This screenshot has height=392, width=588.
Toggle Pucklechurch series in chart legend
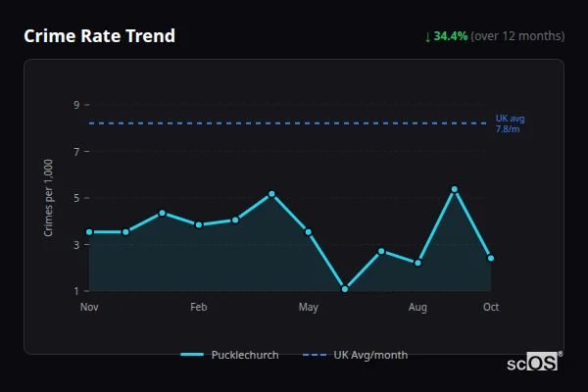pyautogui.click(x=229, y=355)
